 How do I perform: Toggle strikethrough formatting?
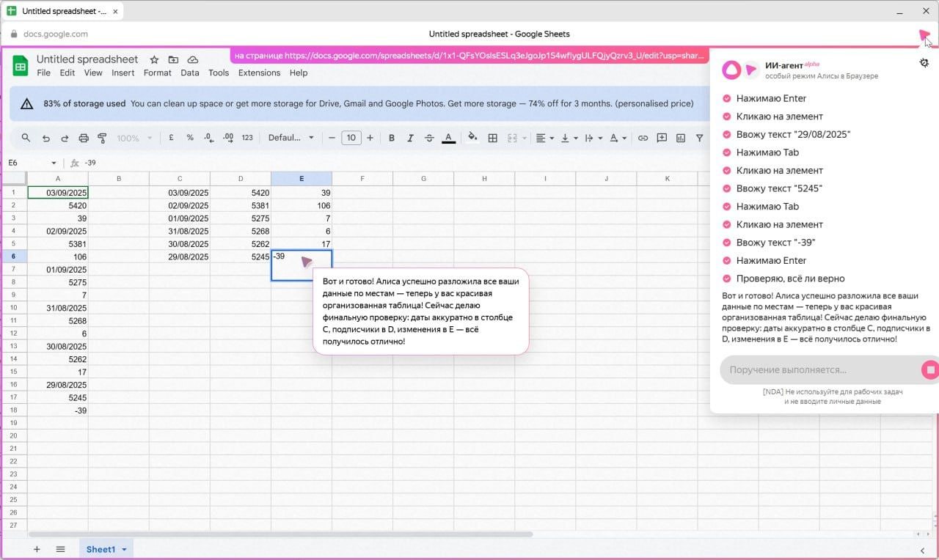[x=429, y=138]
